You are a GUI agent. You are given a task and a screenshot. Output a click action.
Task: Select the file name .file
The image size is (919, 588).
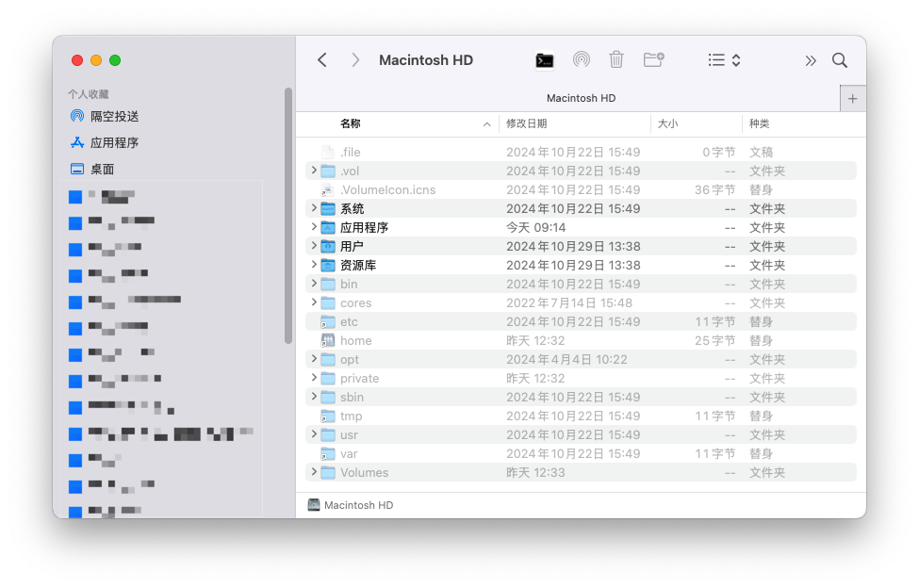tap(351, 153)
